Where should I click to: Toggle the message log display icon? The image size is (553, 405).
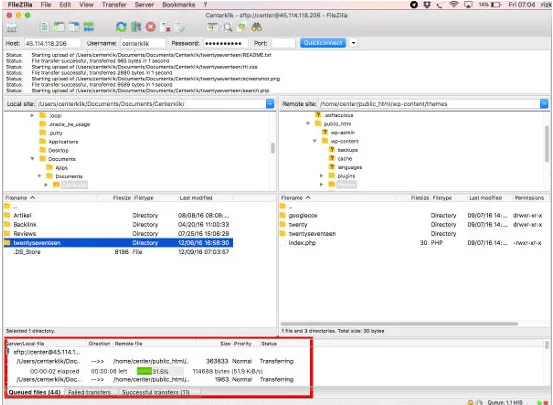pyautogui.click(x=44, y=27)
